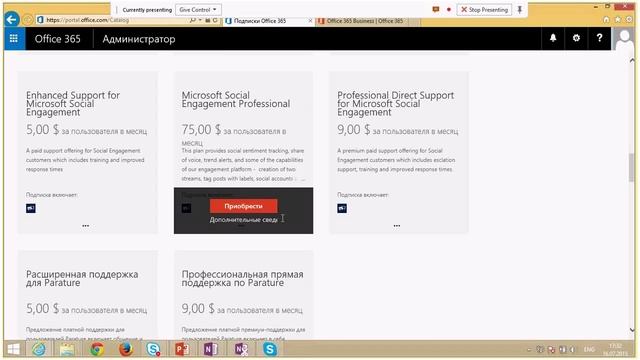This screenshot has width=640, height=360.
Task: Open notifications bell in Office 365 header
Action: tap(553, 38)
